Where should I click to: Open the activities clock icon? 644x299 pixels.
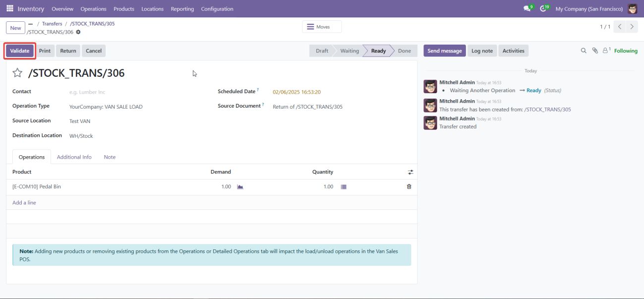coord(543,9)
